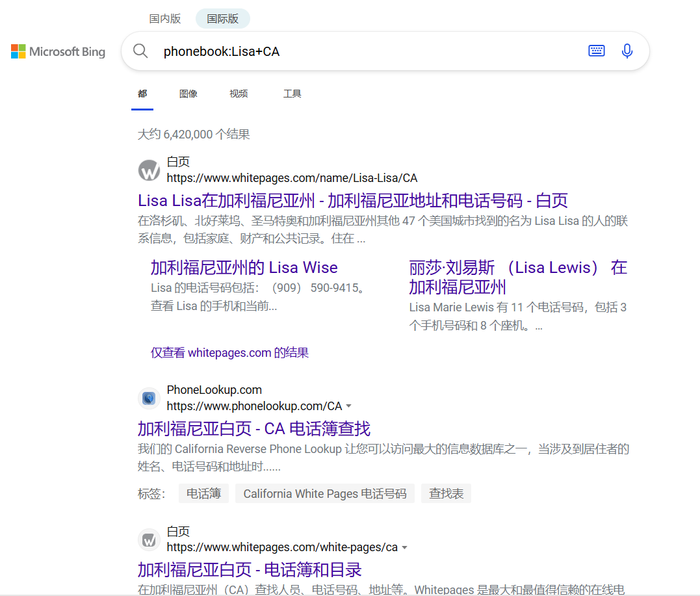This screenshot has height=596, width=700.
Task: Switch to 国际版 search mode
Action: [x=223, y=19]
